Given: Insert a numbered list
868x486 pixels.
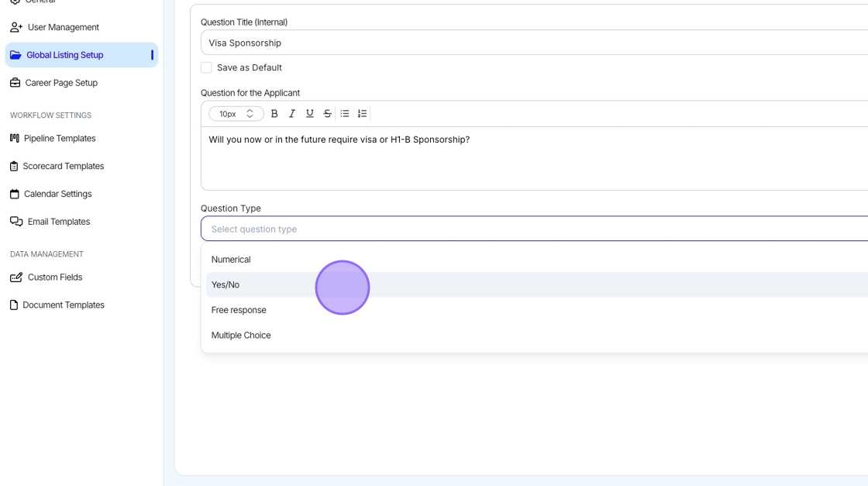Looking at the screenshot, I should tap(362, 114).
